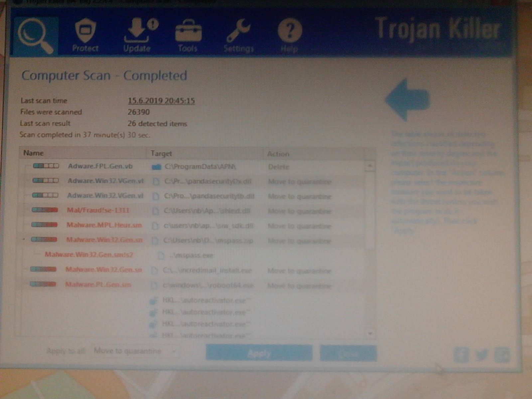
Task: Sort list by Target column header
Action: pos(204,154)
